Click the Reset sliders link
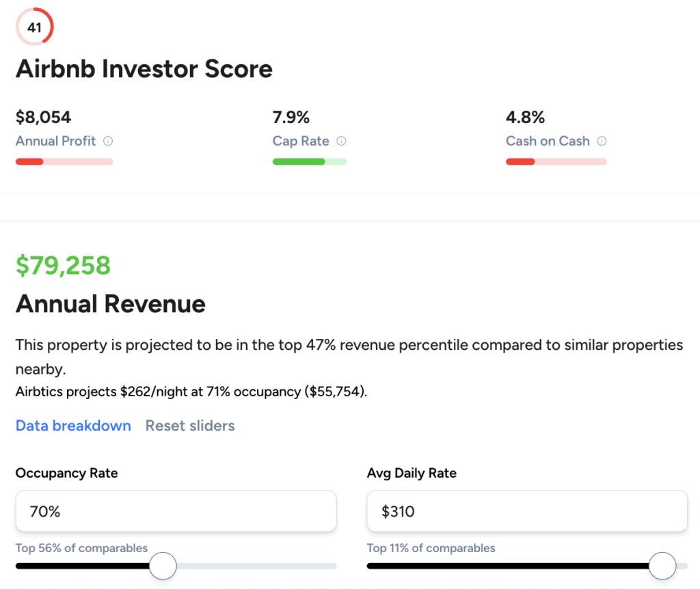Screen dimensions: 700x589 tap(190, 426)
